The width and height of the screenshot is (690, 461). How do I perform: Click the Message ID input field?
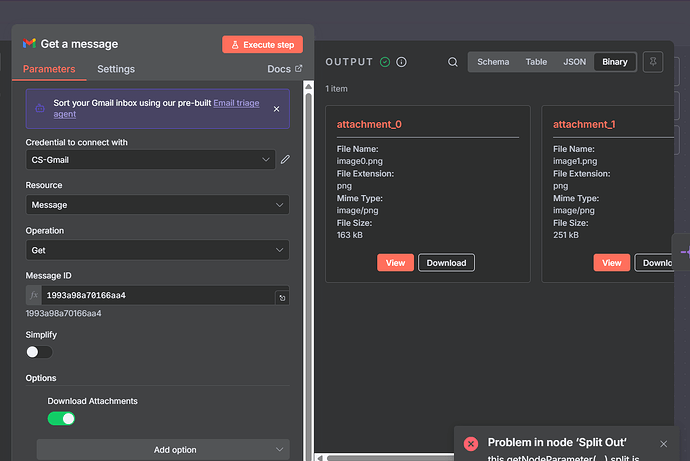click(155, 296)
